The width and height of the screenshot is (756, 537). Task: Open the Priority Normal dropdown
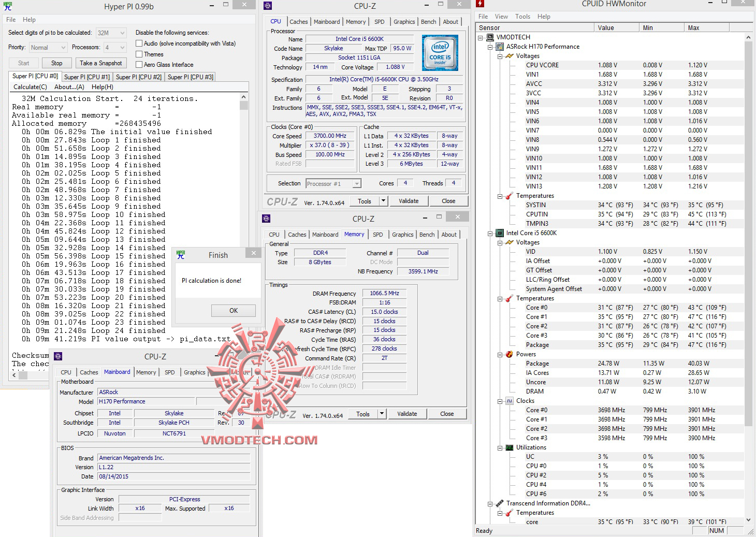coord(63,48)
